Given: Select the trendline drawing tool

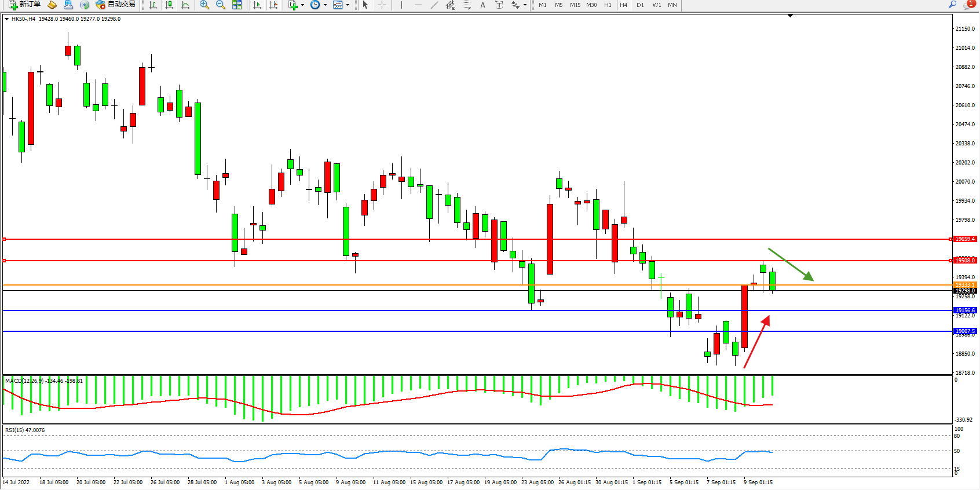Looking at the screenshot, I should pos(434,5).
